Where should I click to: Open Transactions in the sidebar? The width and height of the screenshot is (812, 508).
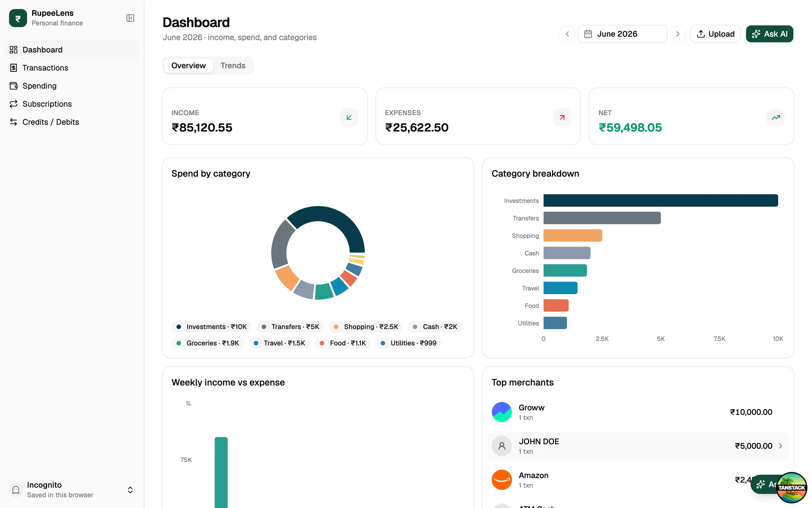(x=72, y=68)
